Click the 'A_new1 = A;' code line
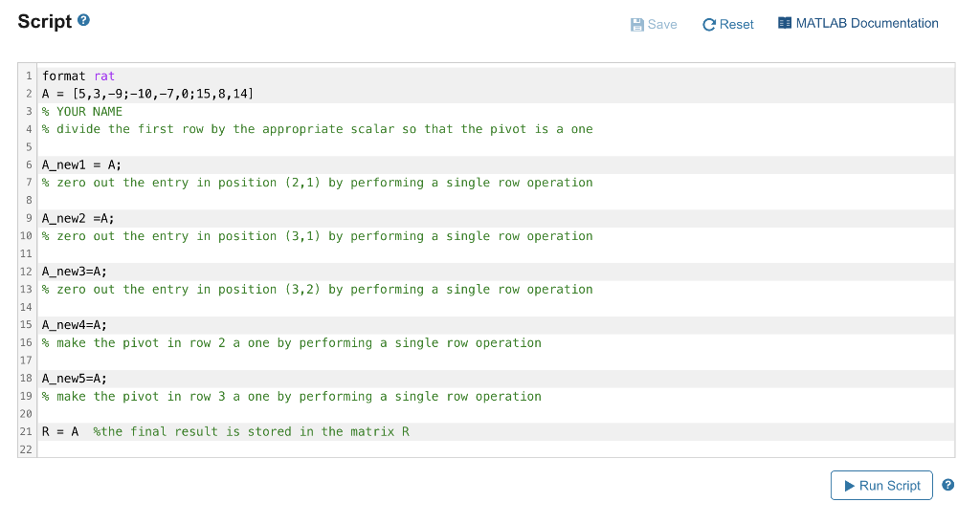Image resolution: width=980 pixels, height=524 pixels. point(81,164)
